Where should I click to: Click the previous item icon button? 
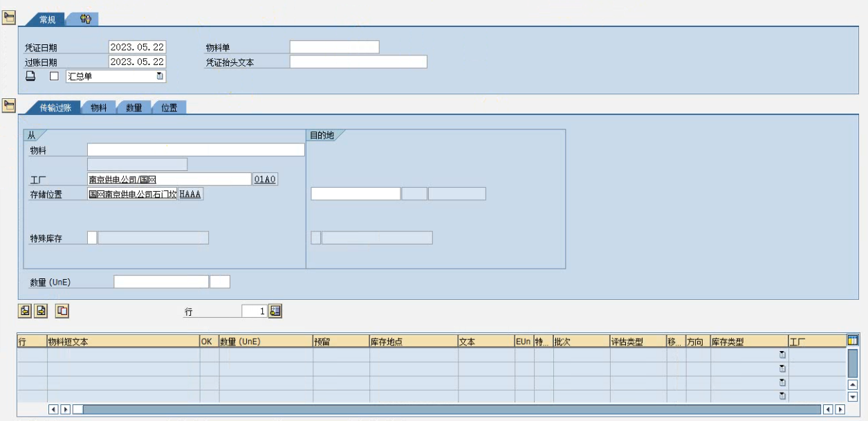(x=25, y=311)
